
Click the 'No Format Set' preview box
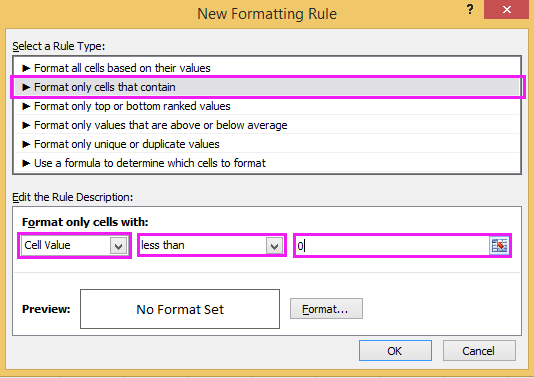coord(180,309)
